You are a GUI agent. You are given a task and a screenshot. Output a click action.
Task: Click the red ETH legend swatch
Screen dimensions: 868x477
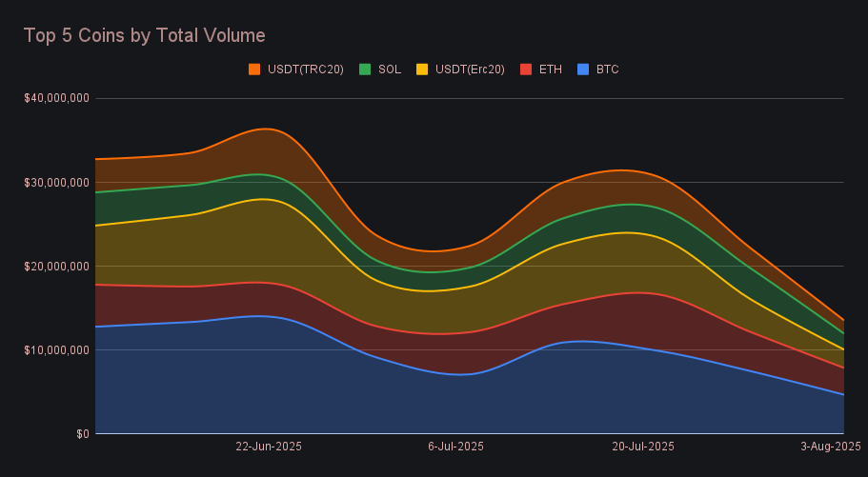pyautogui.click(x=526, y=70)
